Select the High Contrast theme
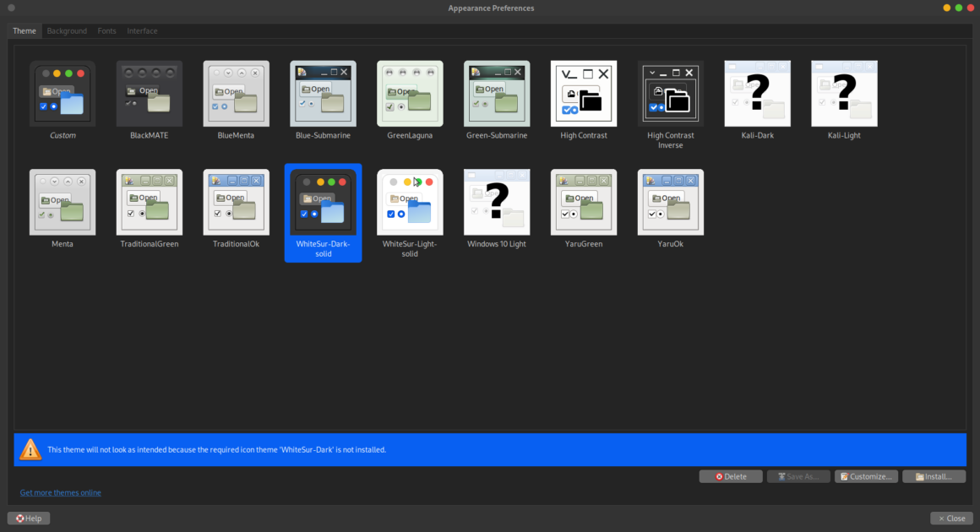 click(584, 93)
